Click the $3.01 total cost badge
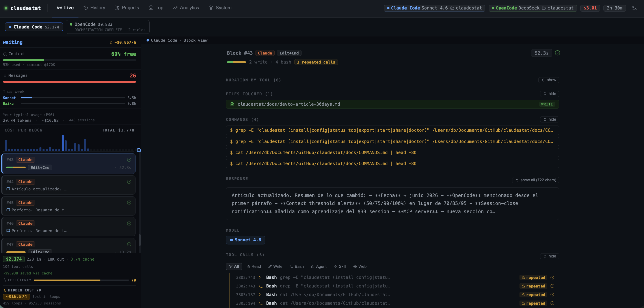The width and height of the screenshot is (644, 308). pyautogui.click(x=590, y=8)
